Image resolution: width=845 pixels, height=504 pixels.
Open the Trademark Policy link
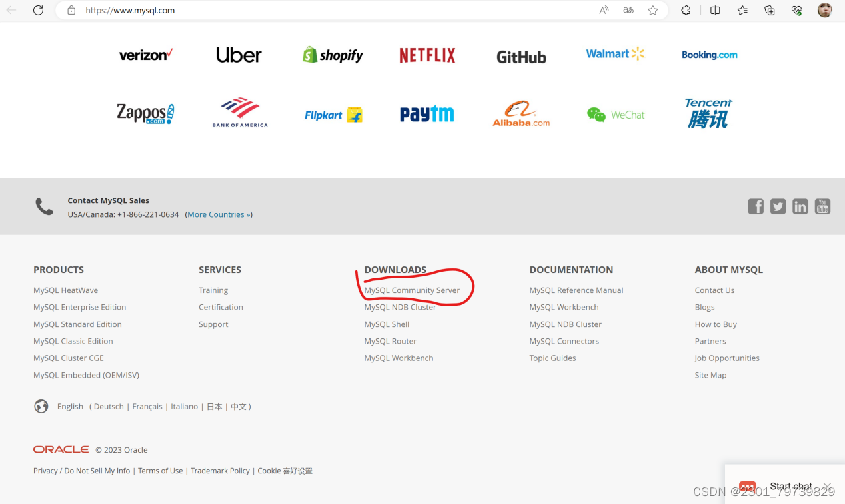point(220,471)
